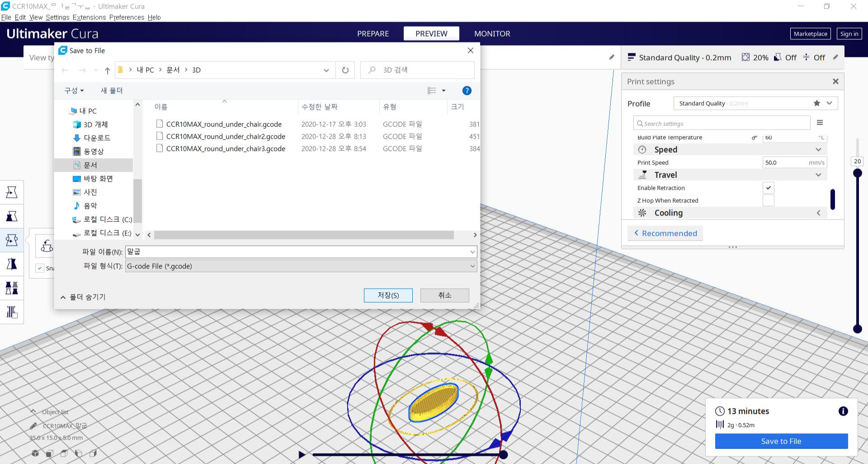Toggle the Snap checkbox in rotate panel
This screenshot has width=868, height=464.
tap(40, 268)
